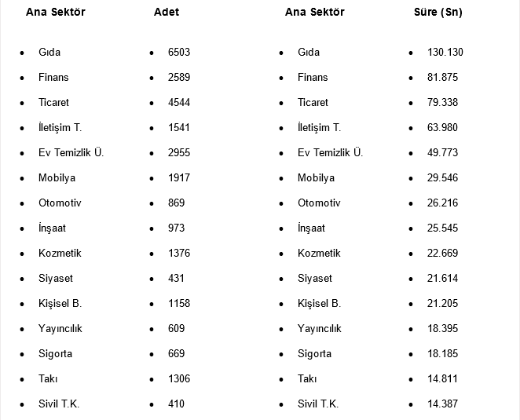Select the Yayıncılık duration value 18.395
This screenshot has width=520, height=420.
pos(442,329)
